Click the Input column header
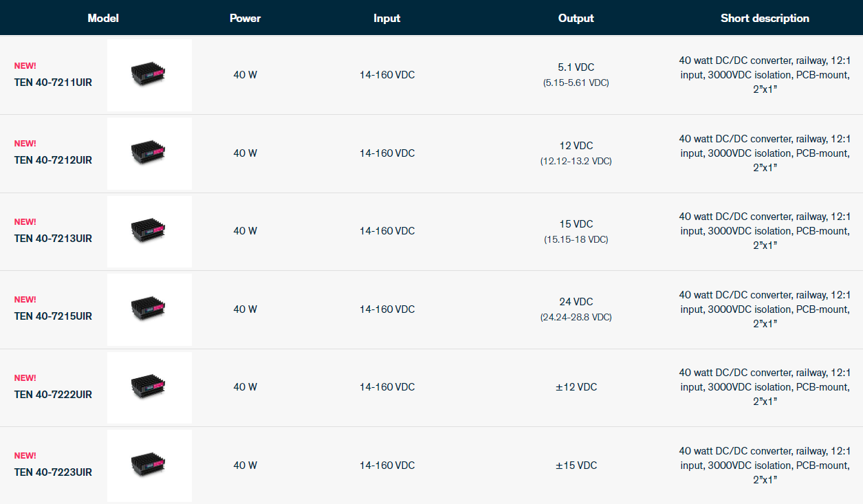 (x=386, y=18)
